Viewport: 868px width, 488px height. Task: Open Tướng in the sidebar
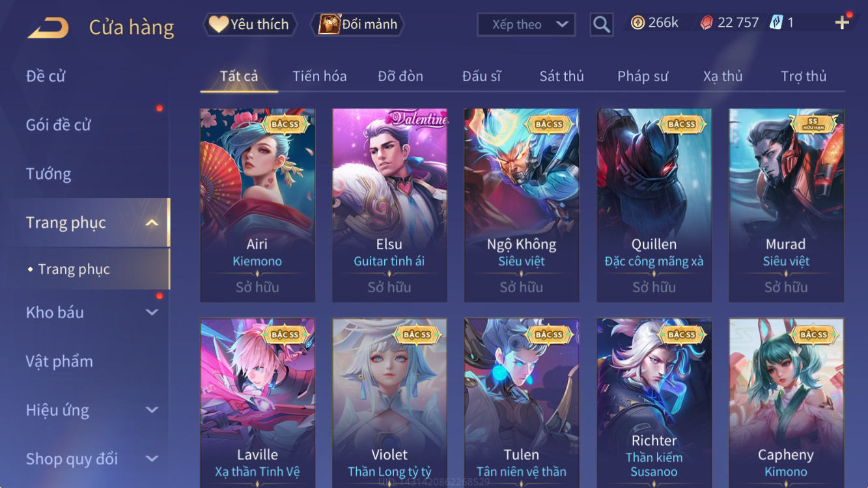pos(49,174)
